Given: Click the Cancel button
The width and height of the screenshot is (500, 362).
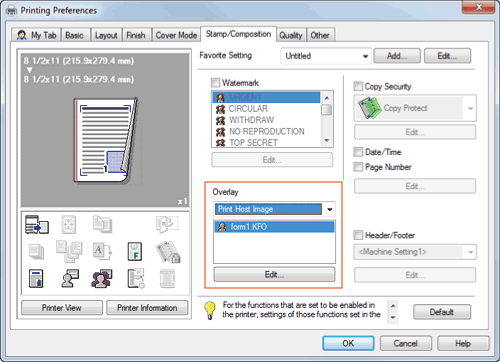Looking at the screenshot, I should (x=406, y=343).
